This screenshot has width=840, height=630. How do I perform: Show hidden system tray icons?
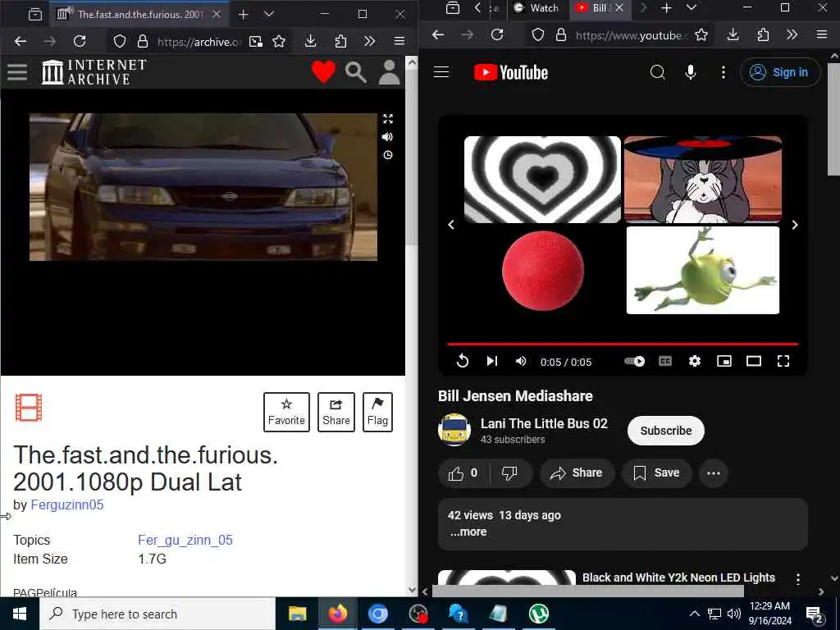click(694, 614)
